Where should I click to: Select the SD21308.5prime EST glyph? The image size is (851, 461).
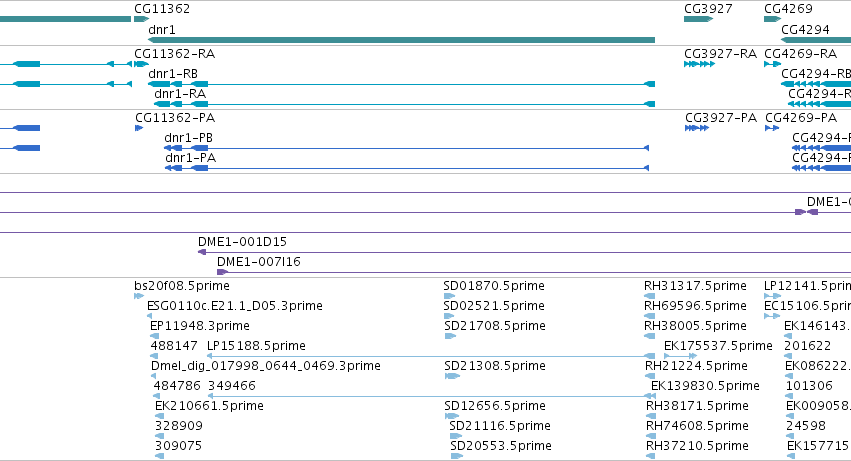[x=452, y=376]
